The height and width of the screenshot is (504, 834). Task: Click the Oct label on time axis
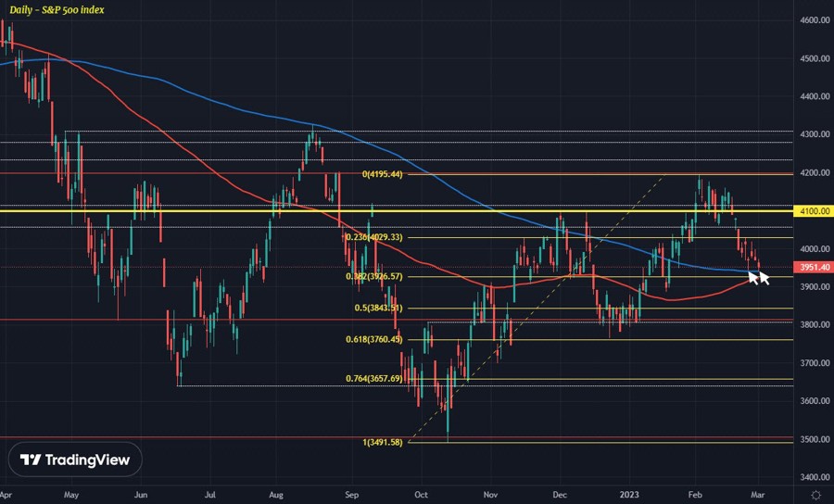421,495
